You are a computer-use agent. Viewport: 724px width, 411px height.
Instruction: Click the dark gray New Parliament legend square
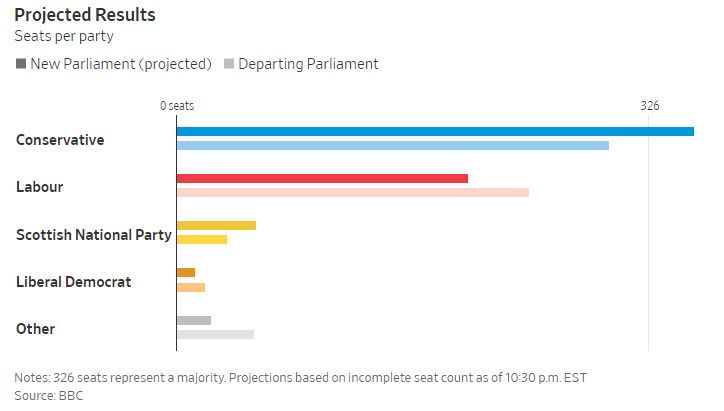(21, 64)
